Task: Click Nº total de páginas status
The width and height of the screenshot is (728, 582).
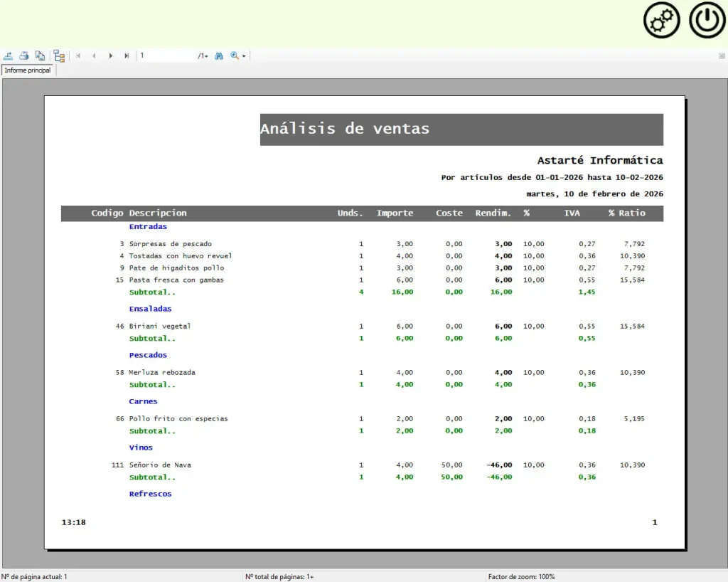Action: pos(279,577)
